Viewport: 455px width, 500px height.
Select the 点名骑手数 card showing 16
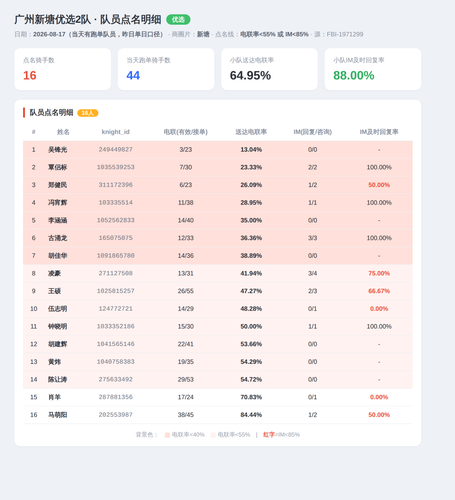pyautogui.click(x=63, y=69)
